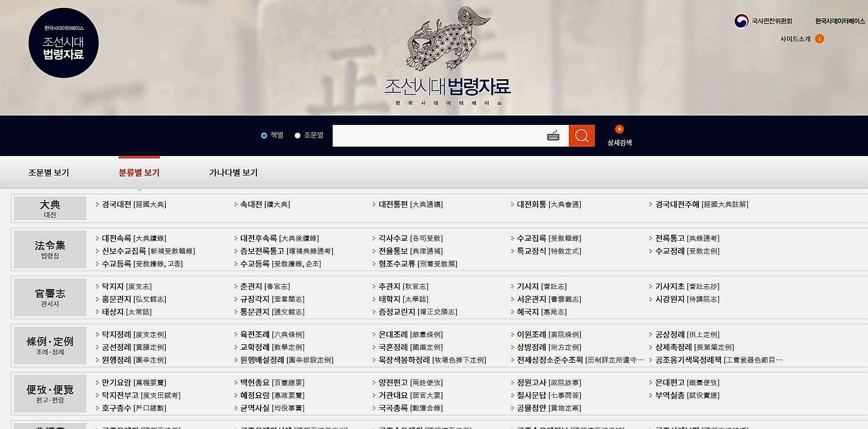This screenshot has height=429, width=868.
Task: Open 대전속록 [大典續錄] entry
Action: pyautogui.click(x=134, y=239)
